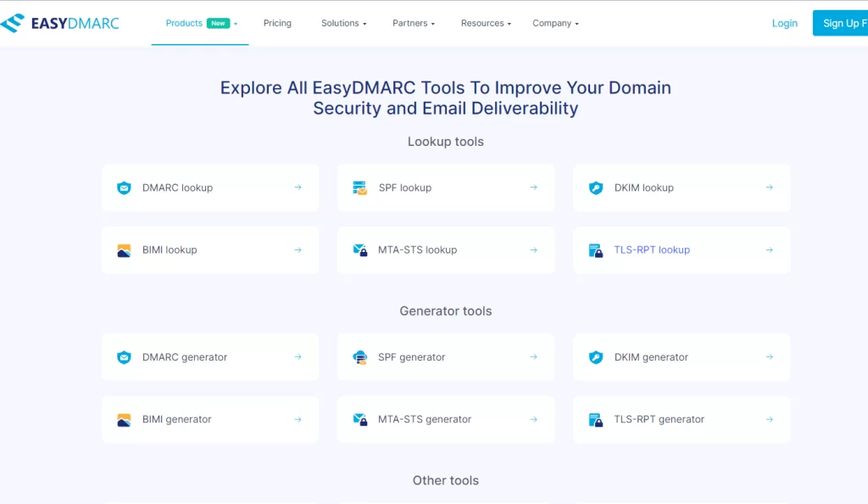This screenshot has width=868, height=504.
Task: Click the 'Lookup tools' section heading
Action: pyautogui.click(x=446, y=142)
